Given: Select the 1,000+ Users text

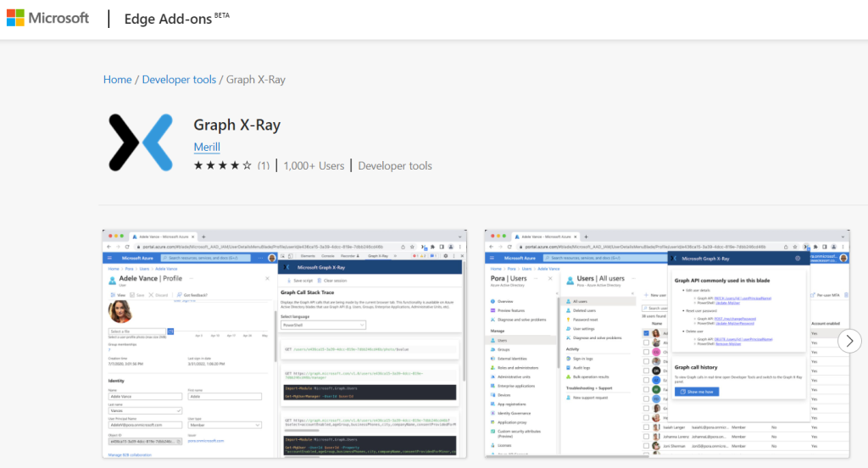Looking at the screenshot, I should click(x=314, y=165).
